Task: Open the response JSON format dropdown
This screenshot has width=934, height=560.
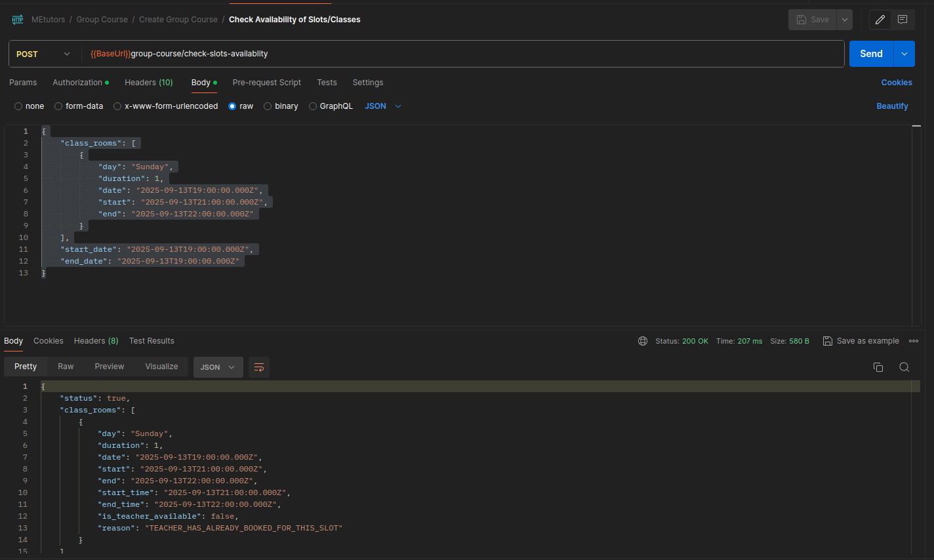Action: pyautogui.click(x=218, y=367)
